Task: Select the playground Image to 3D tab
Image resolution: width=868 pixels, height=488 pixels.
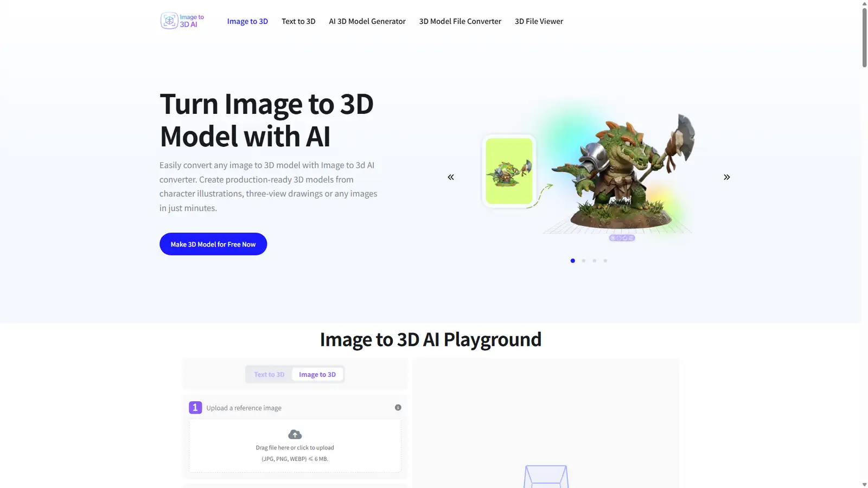Action: pyautogui.click(x=317, y=375)
